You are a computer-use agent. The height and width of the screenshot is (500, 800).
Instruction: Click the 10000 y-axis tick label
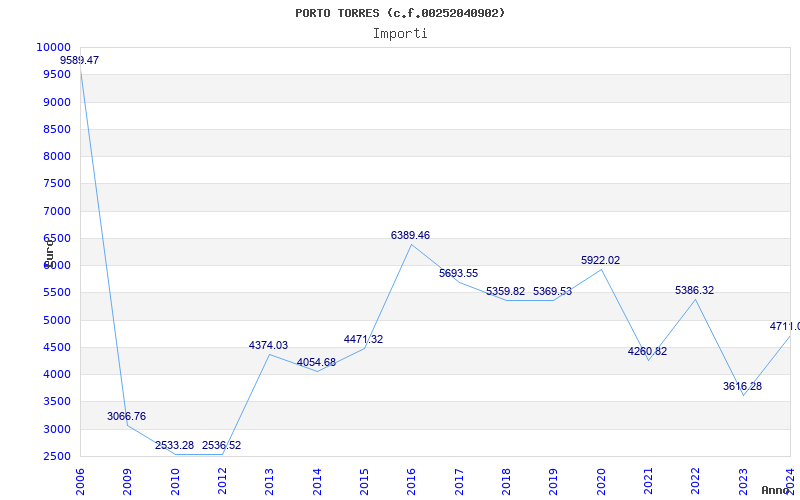[x=54, y=47]
